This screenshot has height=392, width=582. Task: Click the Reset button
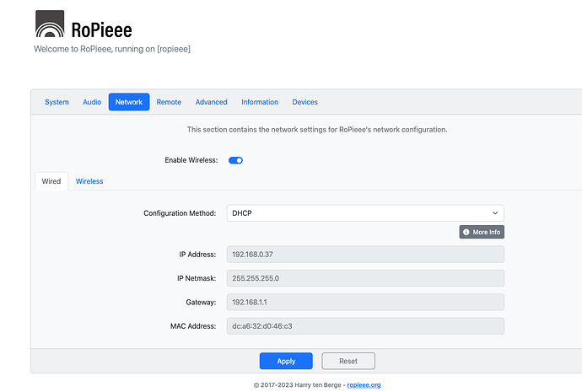click(x=348, y=361)
